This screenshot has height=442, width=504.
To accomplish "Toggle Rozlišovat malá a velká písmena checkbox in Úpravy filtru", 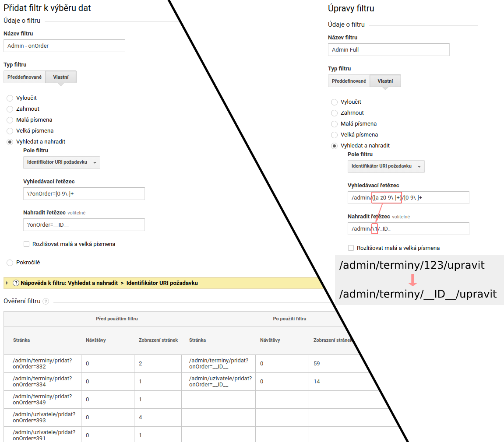I will [x=351, y=248].
